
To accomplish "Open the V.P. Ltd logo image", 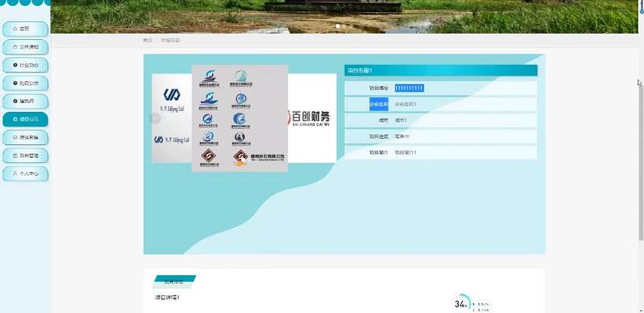I will click(171, 118).
